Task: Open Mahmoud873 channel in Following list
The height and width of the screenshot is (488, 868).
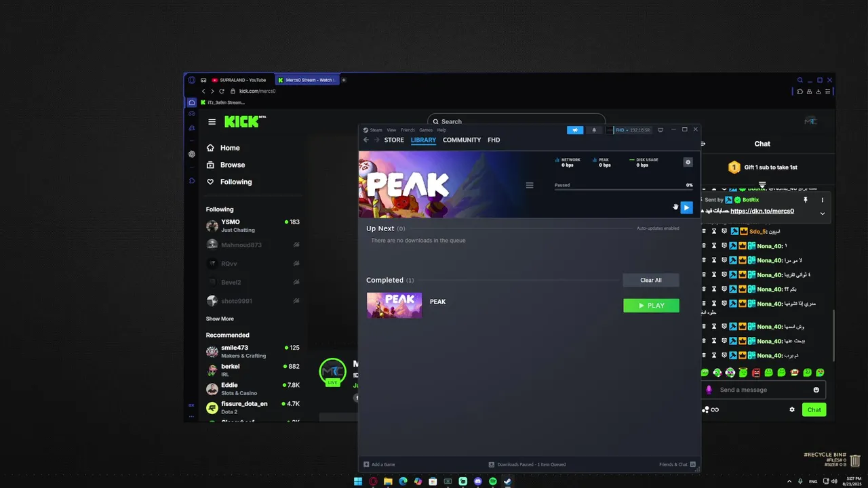Action: tap(253, 245)
